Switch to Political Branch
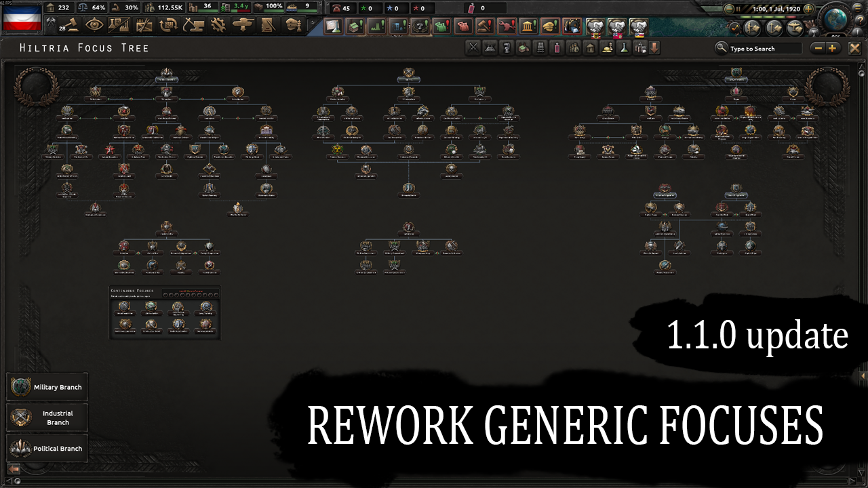Image resolution: width=868 pixels, height=488 pixels. click(47, 448)
